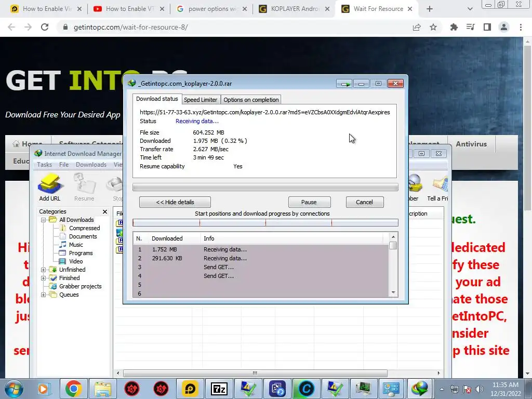Click the connections progress segments bar
This screenshot has width=532, height=399.
click(x=265, y=222)
